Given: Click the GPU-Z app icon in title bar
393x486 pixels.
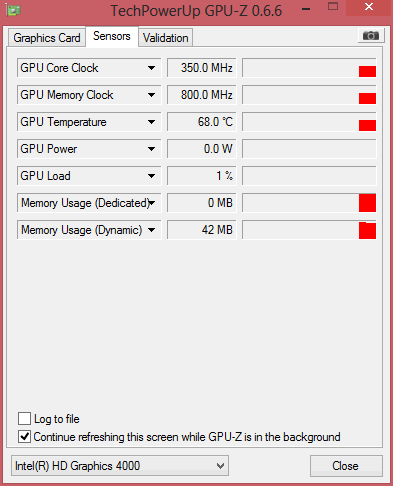Looking at the screenshot, I should (13, 10).
